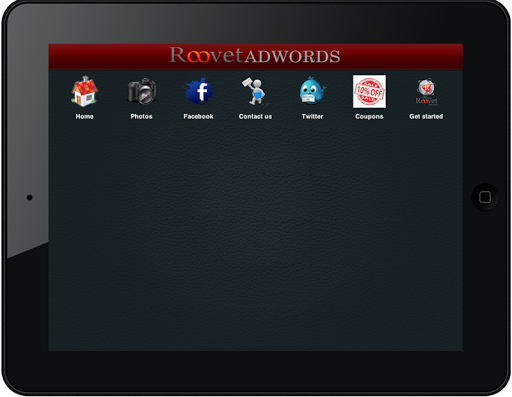512x397 pixels.
Task: Tap the Get started Roovet icon
Action: [x=426, y=92]
